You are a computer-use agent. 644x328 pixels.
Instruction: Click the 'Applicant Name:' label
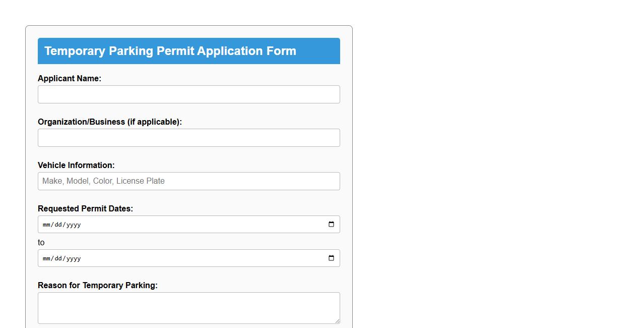70,78
